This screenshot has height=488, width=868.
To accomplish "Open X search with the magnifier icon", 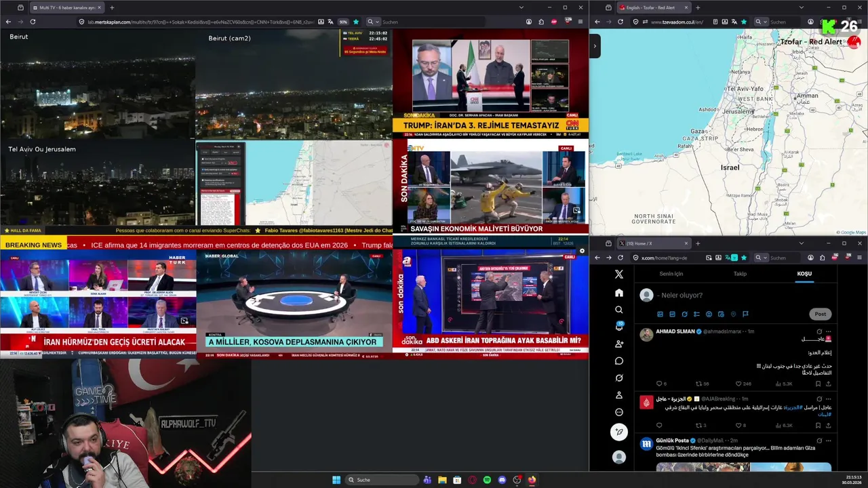I will 618,310.
